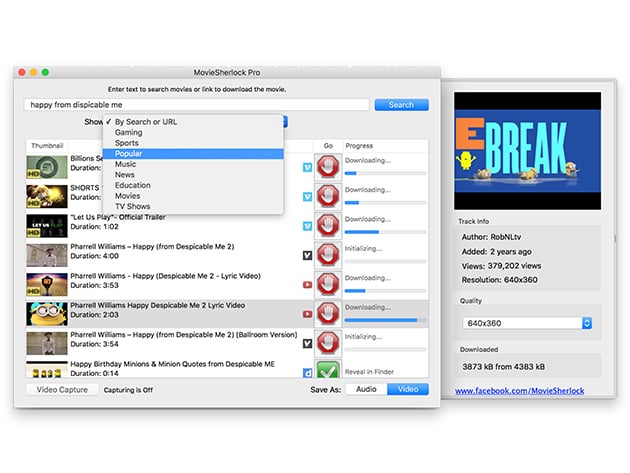Click the Video Capture button
The width and height of the screenshot is (630, 473).
62,389
